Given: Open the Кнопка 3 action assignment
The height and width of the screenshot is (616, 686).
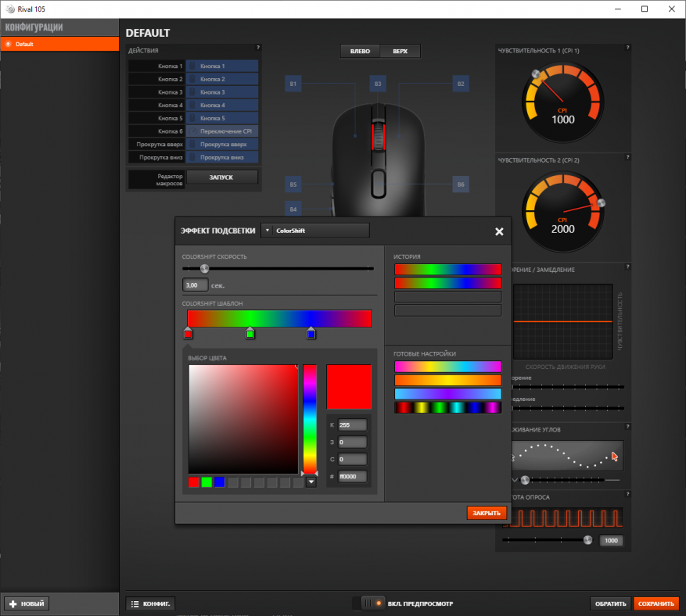Looking at the screenshot, I should (222, 92).
